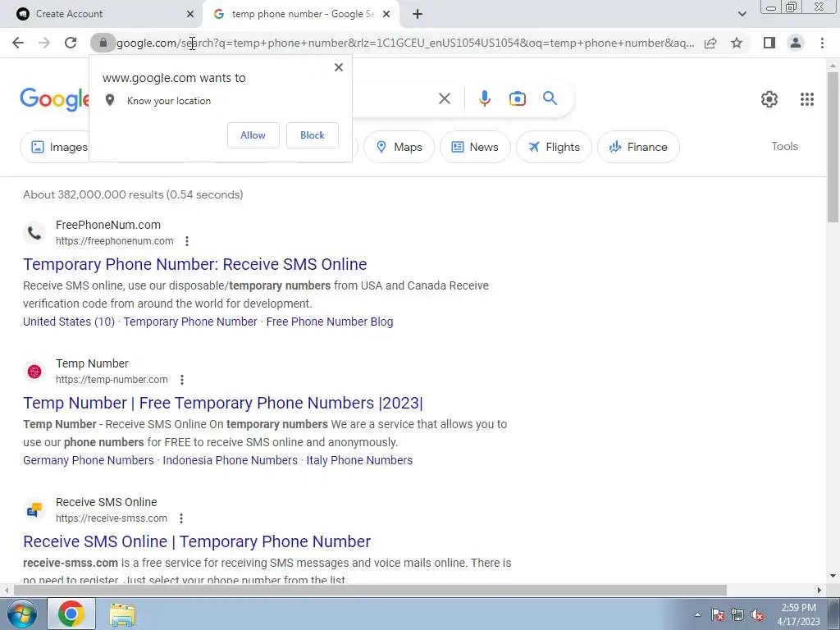
Task: Open the Chrome profile avatar
Action: tap(796, 43)
